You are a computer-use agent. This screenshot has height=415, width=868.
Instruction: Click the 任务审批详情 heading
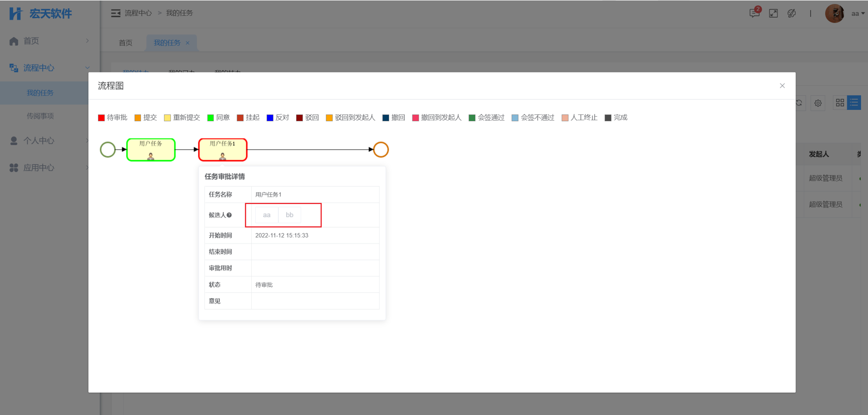[x=225, y=176]
